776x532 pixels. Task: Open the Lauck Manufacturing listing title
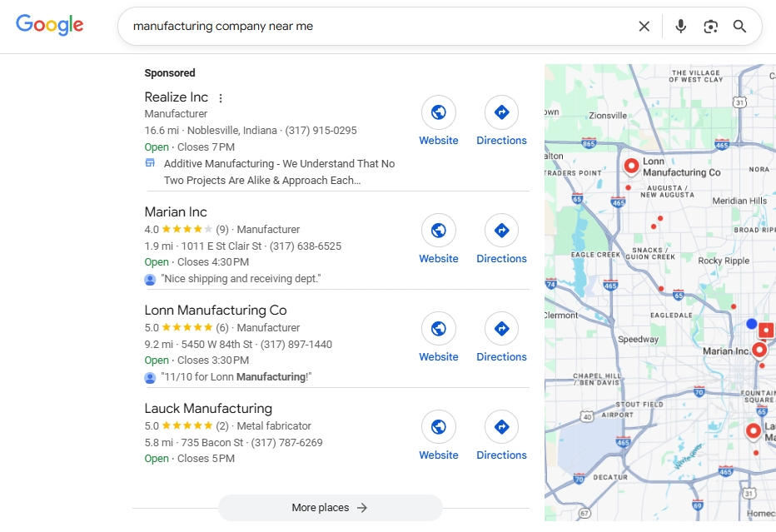point(208,409)
